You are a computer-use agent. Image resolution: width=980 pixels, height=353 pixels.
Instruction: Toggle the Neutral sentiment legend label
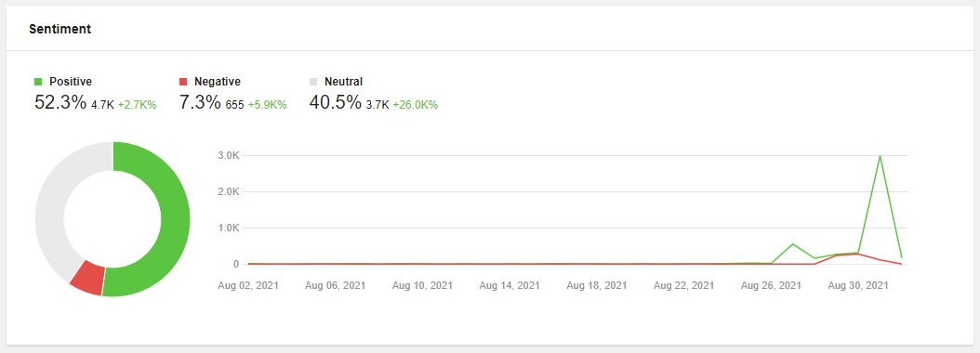pos(344,81)
